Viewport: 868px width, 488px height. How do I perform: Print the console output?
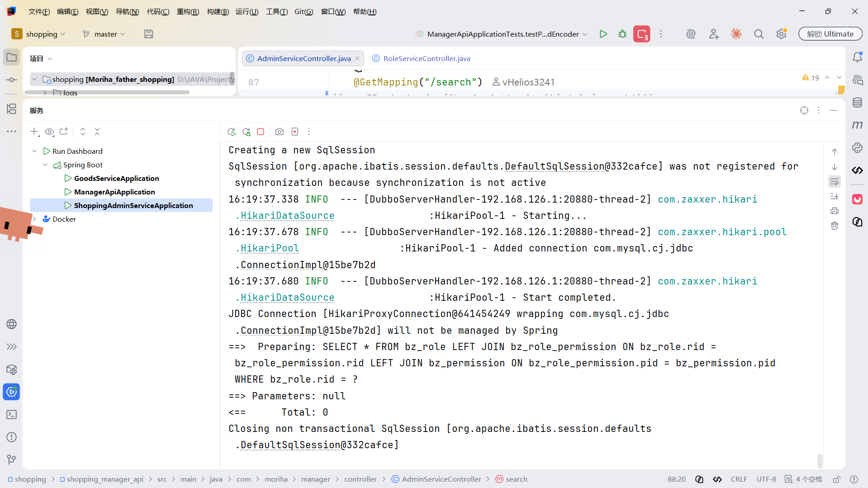(x=835, y=211)
